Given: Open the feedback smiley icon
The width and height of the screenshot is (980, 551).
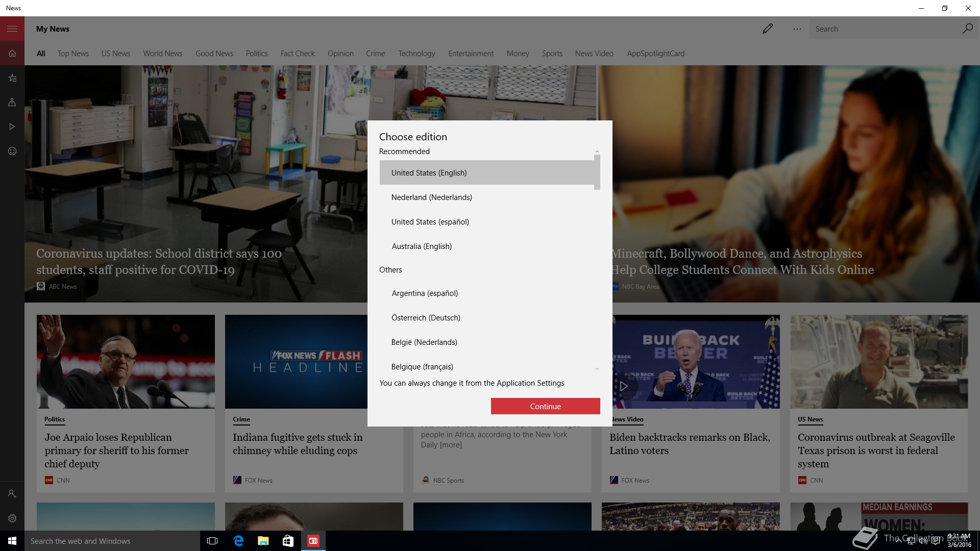Looking at the screenshot, I should coord(12,151).
